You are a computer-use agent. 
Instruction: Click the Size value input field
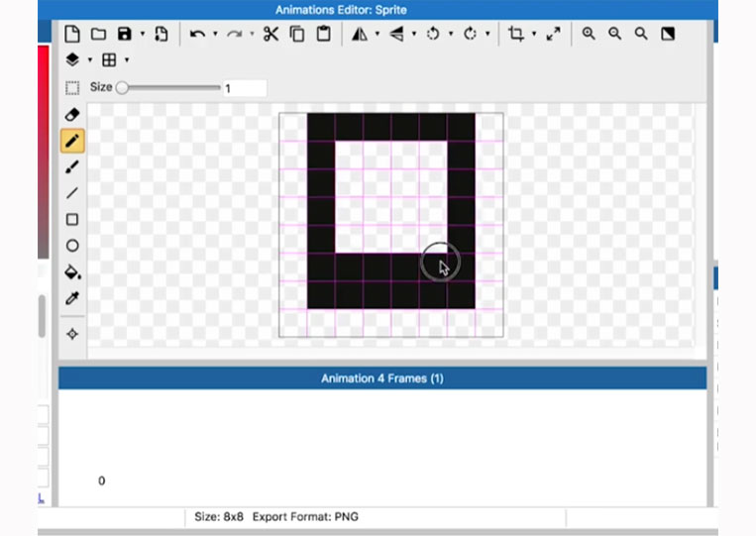point(245,88)
